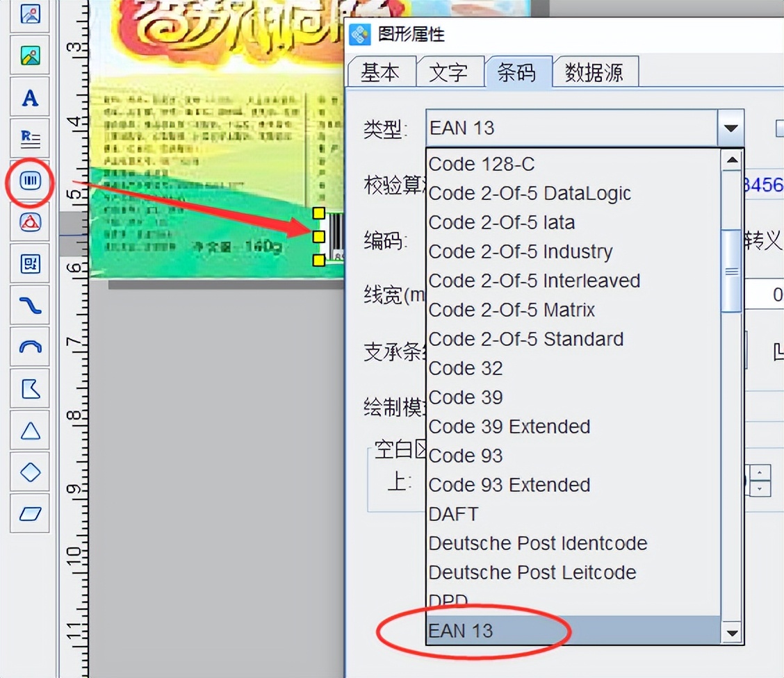The width and height of the screenshot is (784, 678).
Task: Select the curve line drawing tool
Action: pos(30,305)
